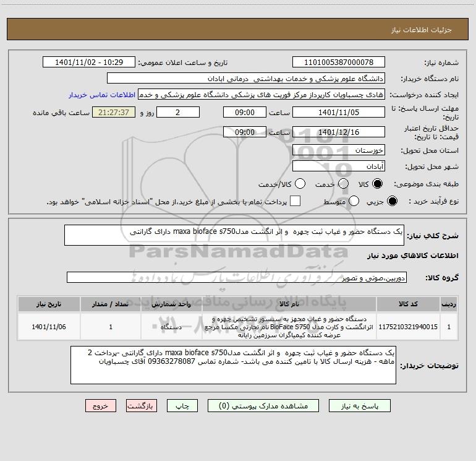Select the کالا radio button

click(x=377, y=184)
